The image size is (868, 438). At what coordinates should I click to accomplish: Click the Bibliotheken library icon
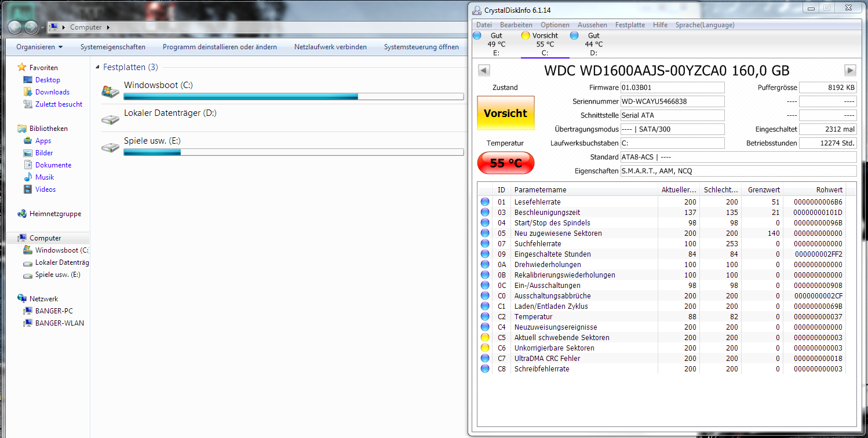[x=22, y=129]
